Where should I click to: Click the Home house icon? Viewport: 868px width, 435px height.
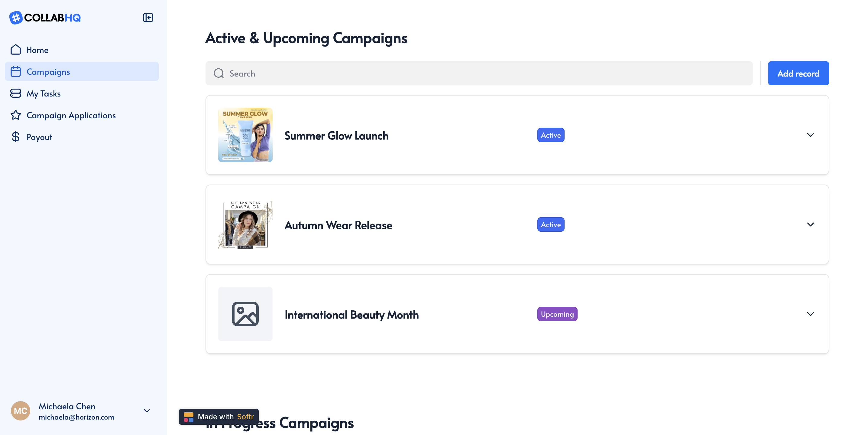click(15, 50)
